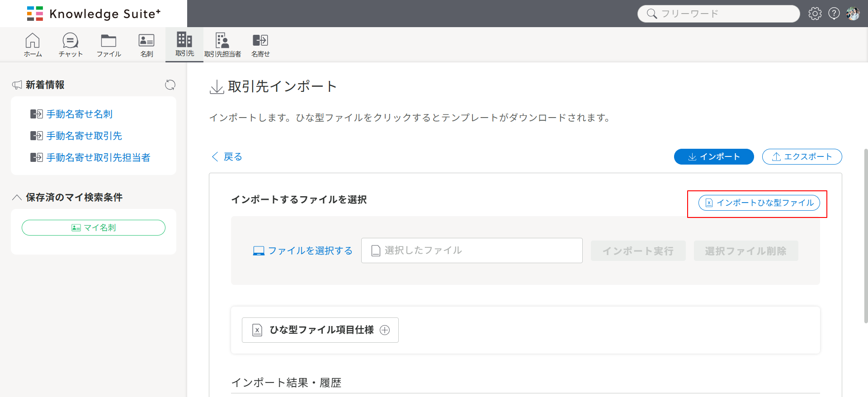Open the 名寄せ merge tab

pos(260,45)
